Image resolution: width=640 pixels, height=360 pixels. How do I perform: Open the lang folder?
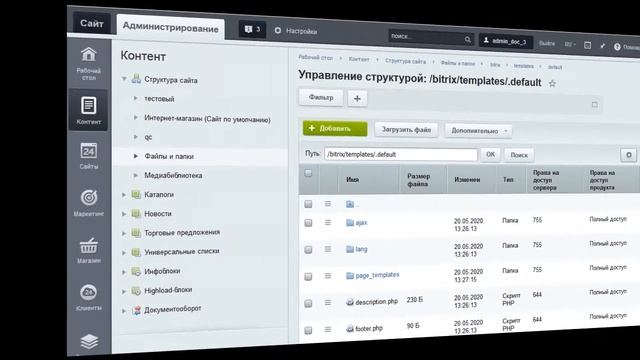(x=361, y=249)
